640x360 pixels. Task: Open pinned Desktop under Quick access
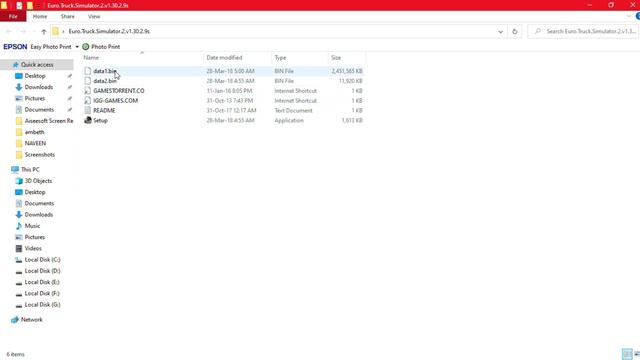click(35, 76)
